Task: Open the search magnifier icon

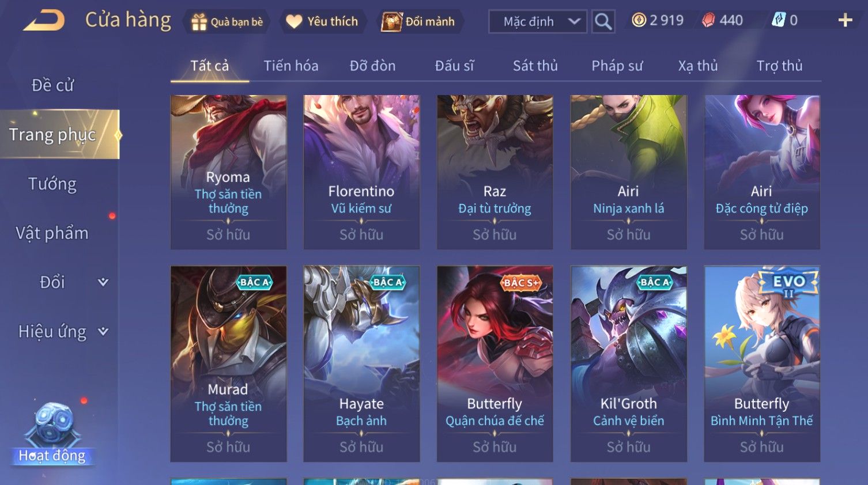Action: click(x=603, y=22)
